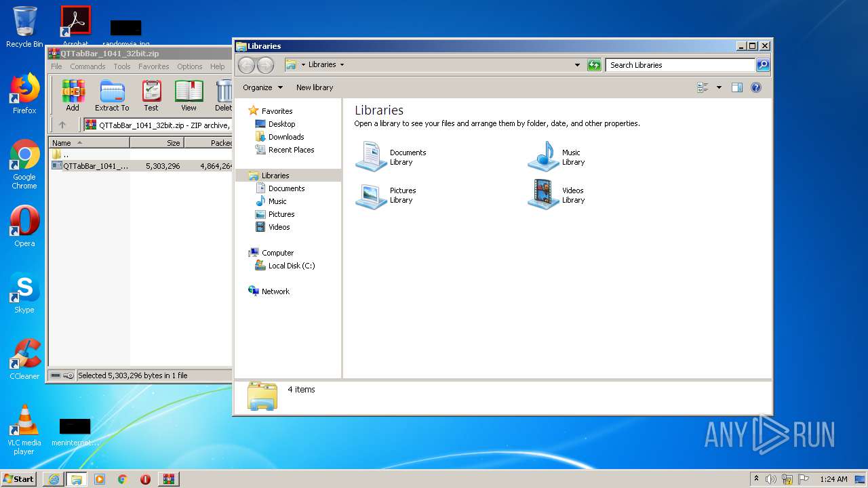Show hidden tray icons arrow

point(756,479)
